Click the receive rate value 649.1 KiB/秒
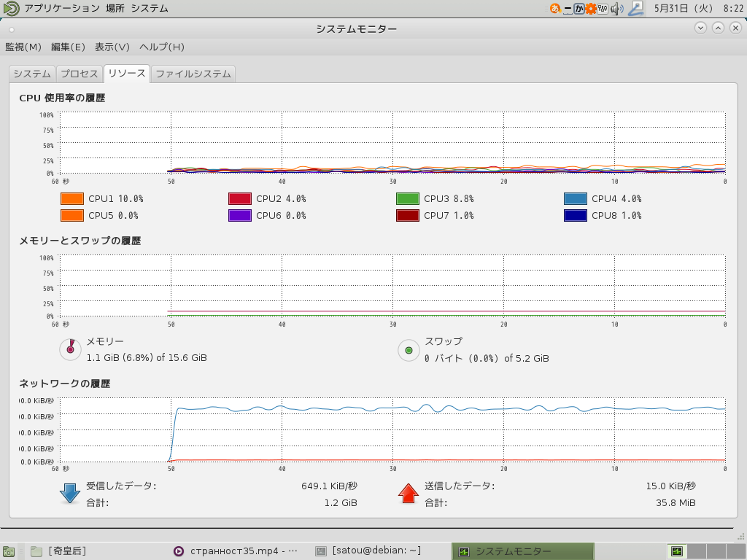This screenshot has height=560, width=747. point(329,486)
